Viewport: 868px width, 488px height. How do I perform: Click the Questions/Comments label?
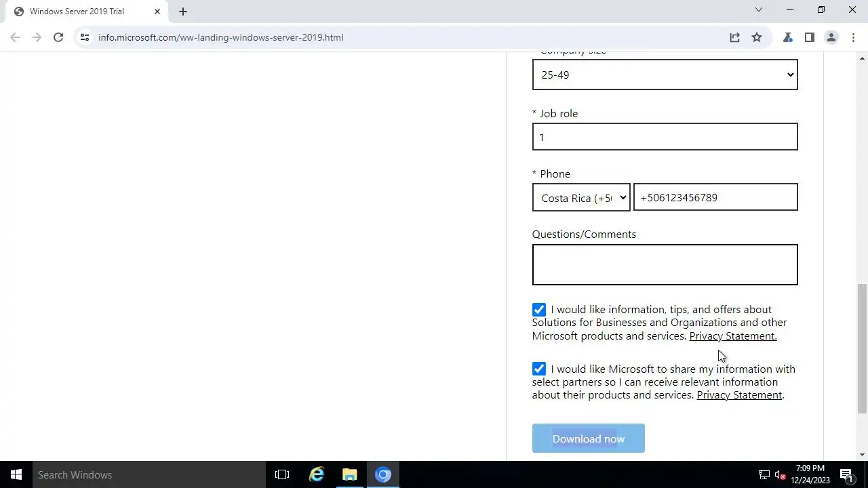(x=584, y=235)
